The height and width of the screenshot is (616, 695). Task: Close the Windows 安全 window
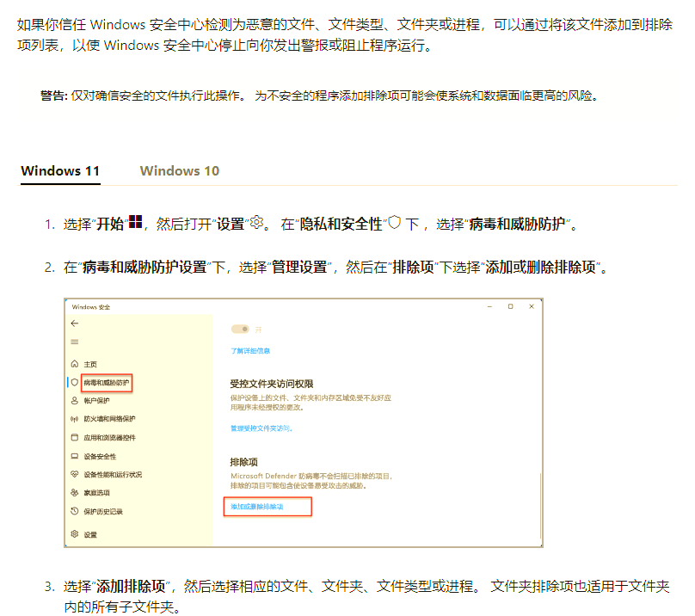(x=532, y=306)
